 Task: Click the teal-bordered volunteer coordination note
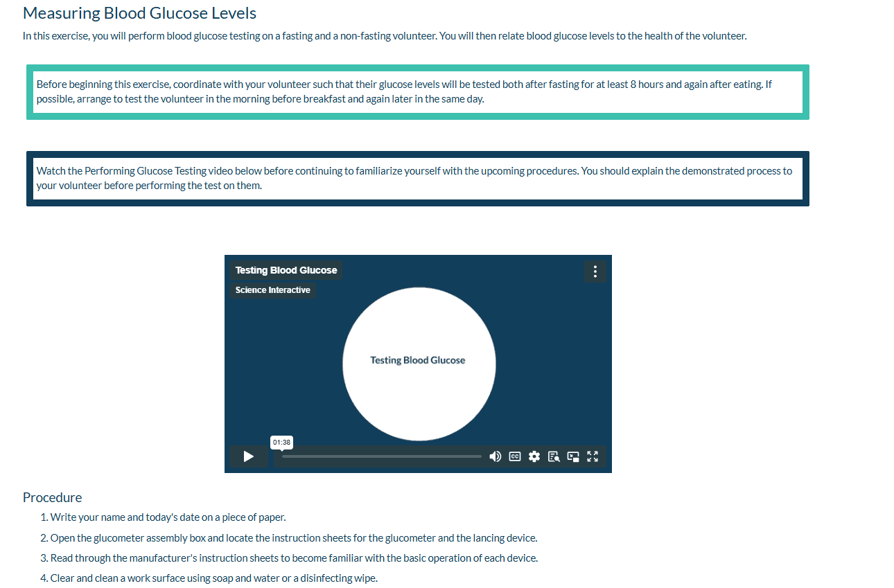click(x=418, y=92)
